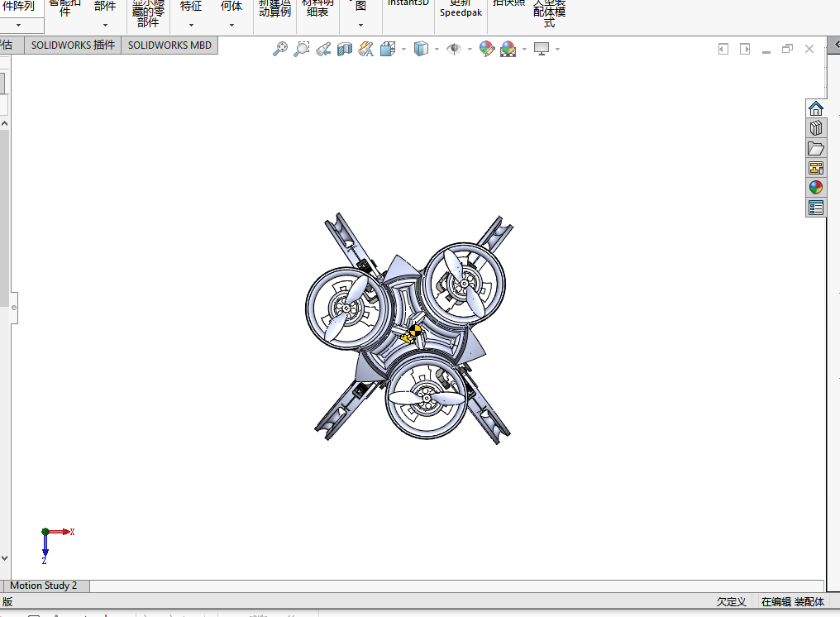Viewport: 840px width, 617px height.
Task: Expand the Display Style dropdown arrow
Action: (437, 50)
